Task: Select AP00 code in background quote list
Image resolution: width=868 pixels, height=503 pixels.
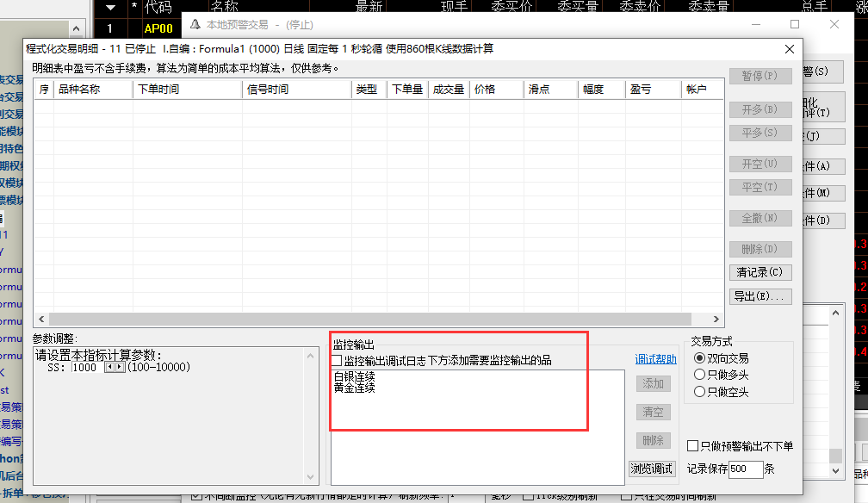Action: (x=158, y=28)
